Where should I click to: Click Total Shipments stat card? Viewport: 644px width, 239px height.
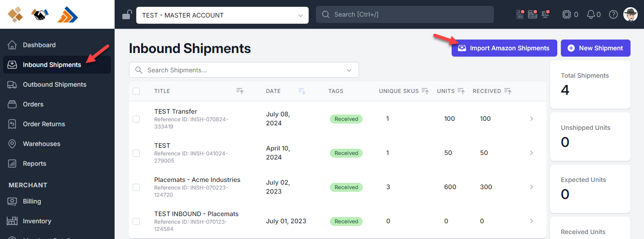point(590,84)
